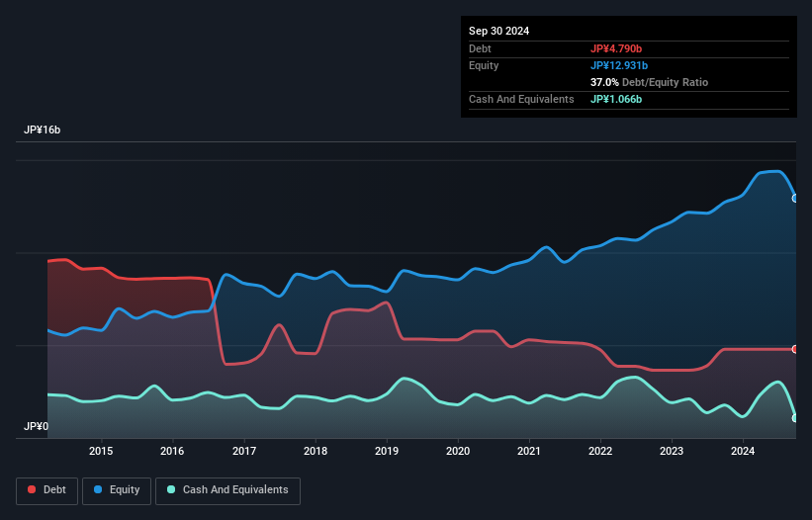The height and width of the screenshot is (520, 812).
Task: Click the JP¥12.931b equity value
Action: [619, 65]
